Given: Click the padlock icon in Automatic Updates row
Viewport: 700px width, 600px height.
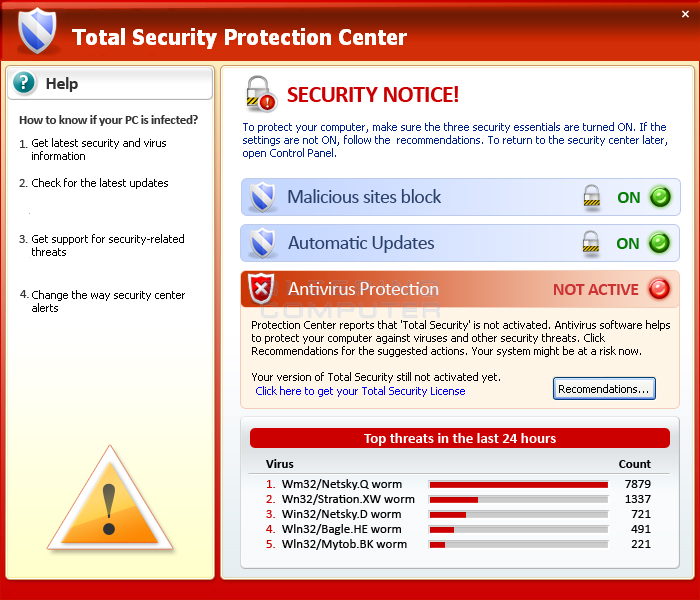Looking at the screenshot, I should [591, 243].
